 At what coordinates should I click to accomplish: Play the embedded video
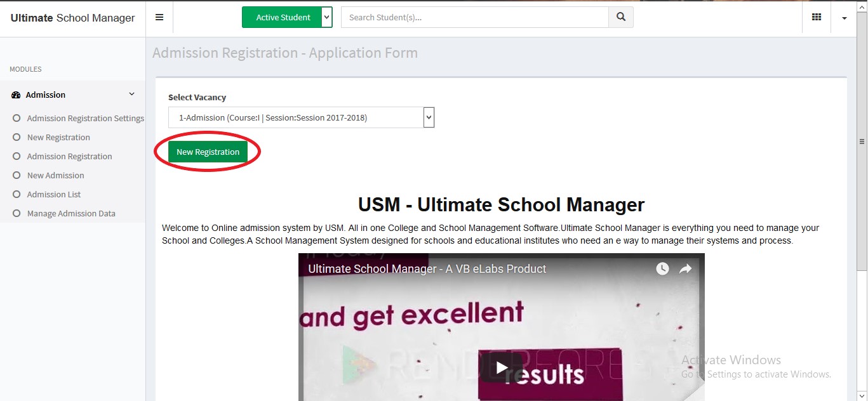click(x=502, y=367)
